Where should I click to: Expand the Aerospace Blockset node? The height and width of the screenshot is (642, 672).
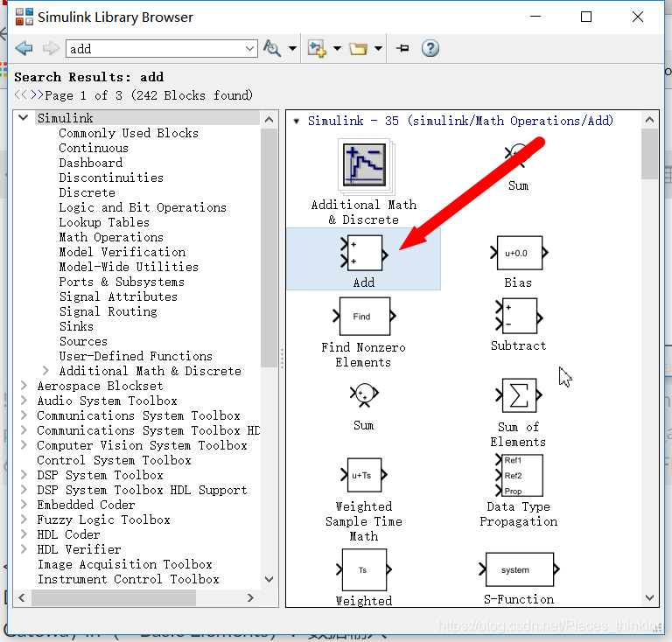tap(24, 386)
